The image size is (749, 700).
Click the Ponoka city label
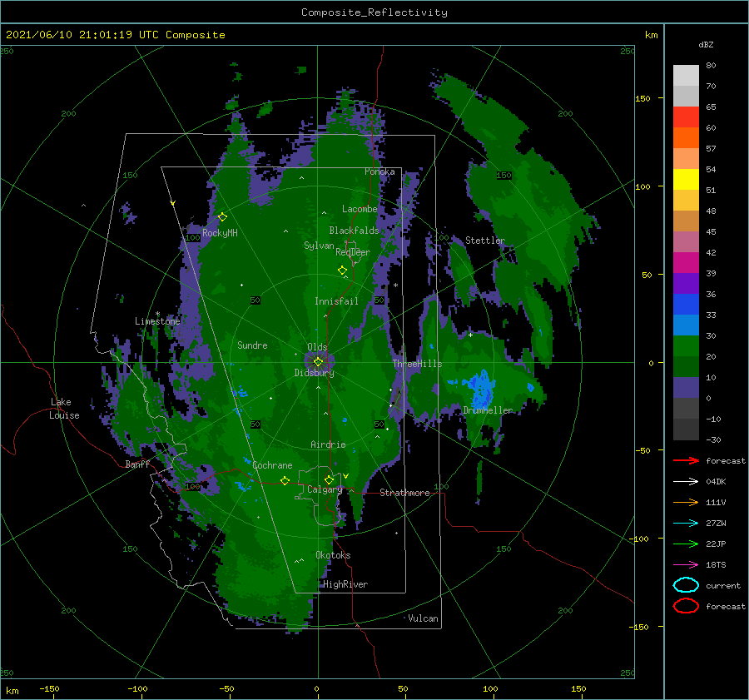pos(379,171)
